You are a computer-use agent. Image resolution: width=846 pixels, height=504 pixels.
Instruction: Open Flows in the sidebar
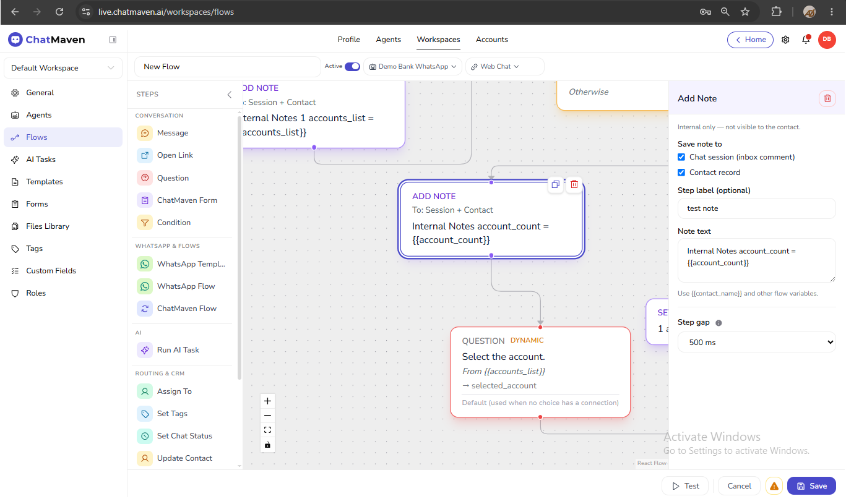pyautogui.click(x=63, y=137)
